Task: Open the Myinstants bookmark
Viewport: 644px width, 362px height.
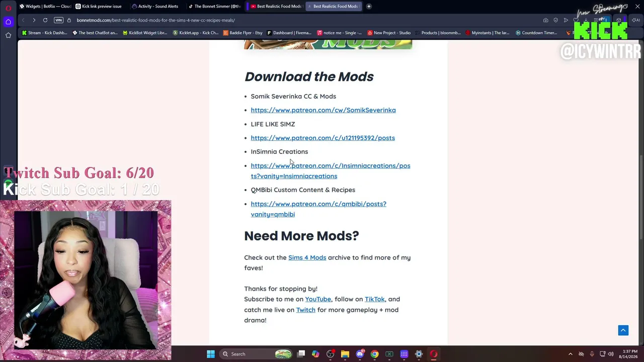Action: [x=488, y=33]
